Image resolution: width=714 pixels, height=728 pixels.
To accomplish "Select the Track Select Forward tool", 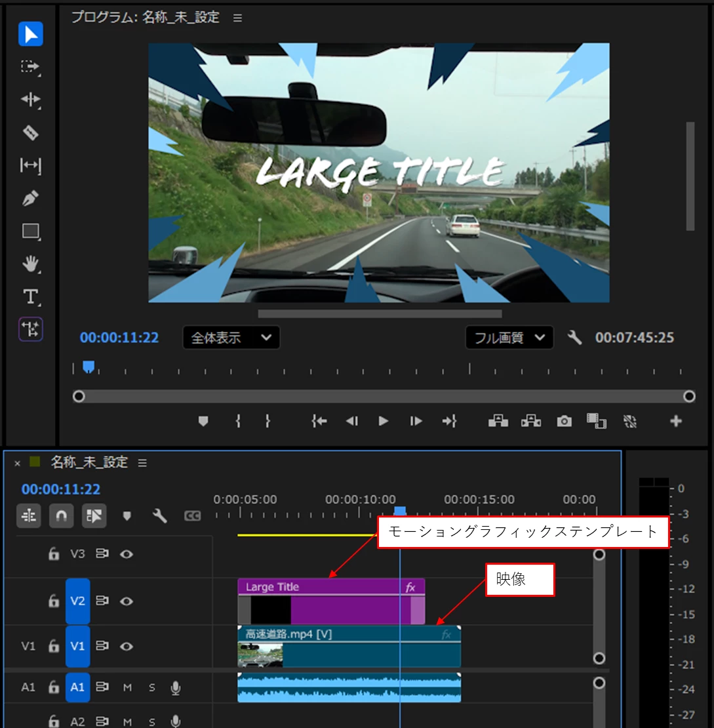I will pos(31,67).
